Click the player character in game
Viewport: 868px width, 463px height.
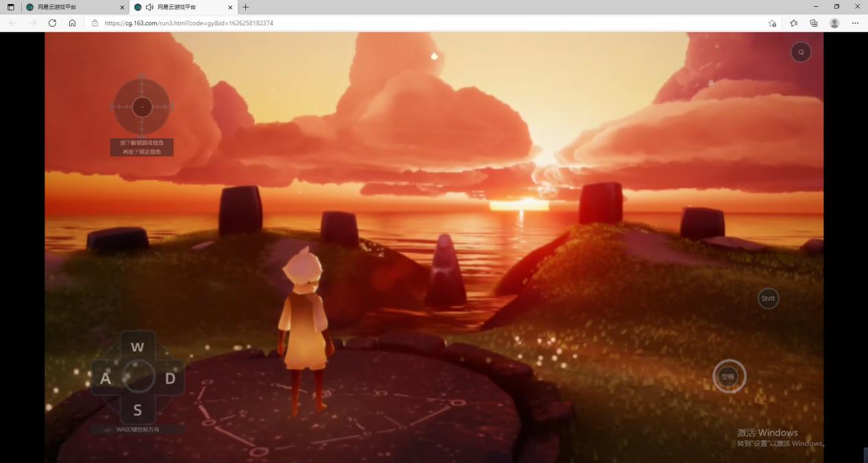(306, 331)
